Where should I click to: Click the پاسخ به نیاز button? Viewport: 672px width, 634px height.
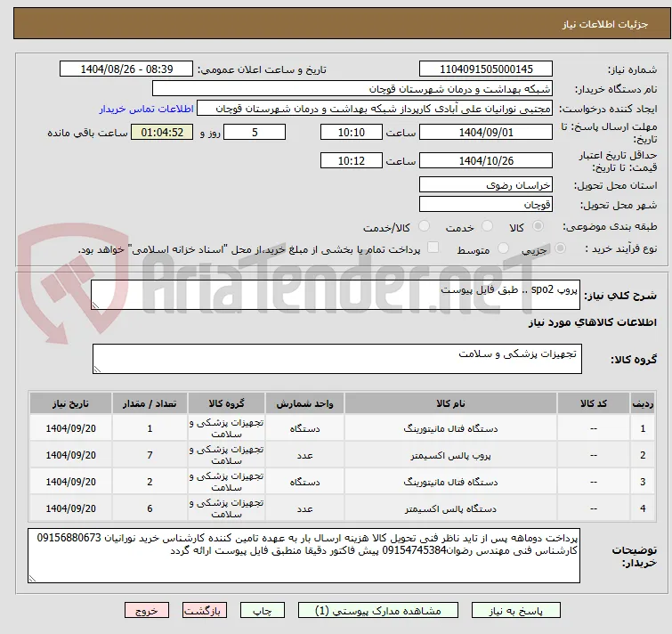(516, 610)
